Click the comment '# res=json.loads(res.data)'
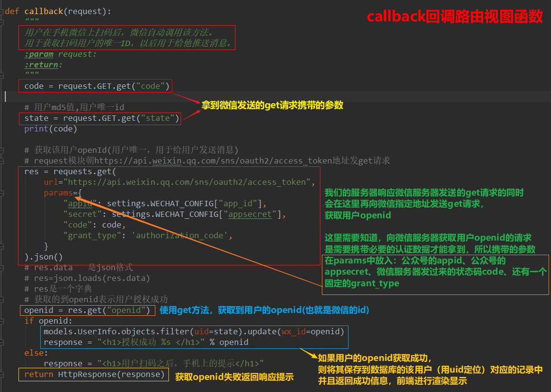The height and width of the screenshot is (392, 551). [87, 278]
